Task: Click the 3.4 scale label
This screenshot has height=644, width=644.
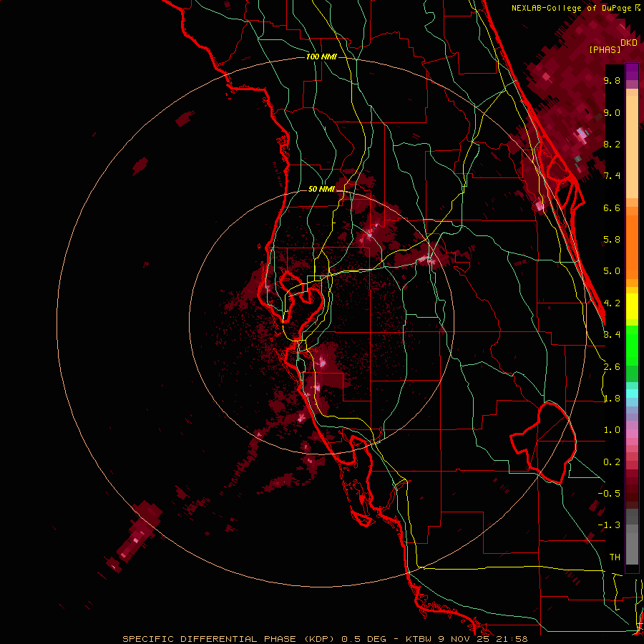Action: [x=612, y=335]
